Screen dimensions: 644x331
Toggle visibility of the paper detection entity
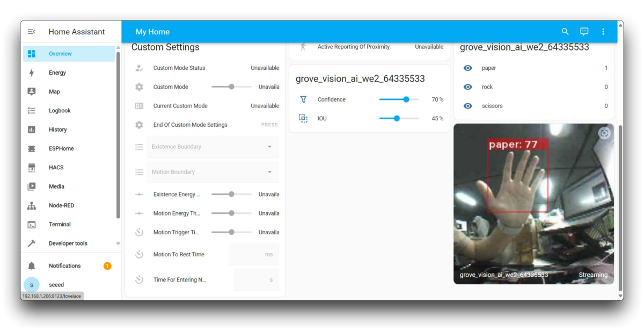click(467, 68)
